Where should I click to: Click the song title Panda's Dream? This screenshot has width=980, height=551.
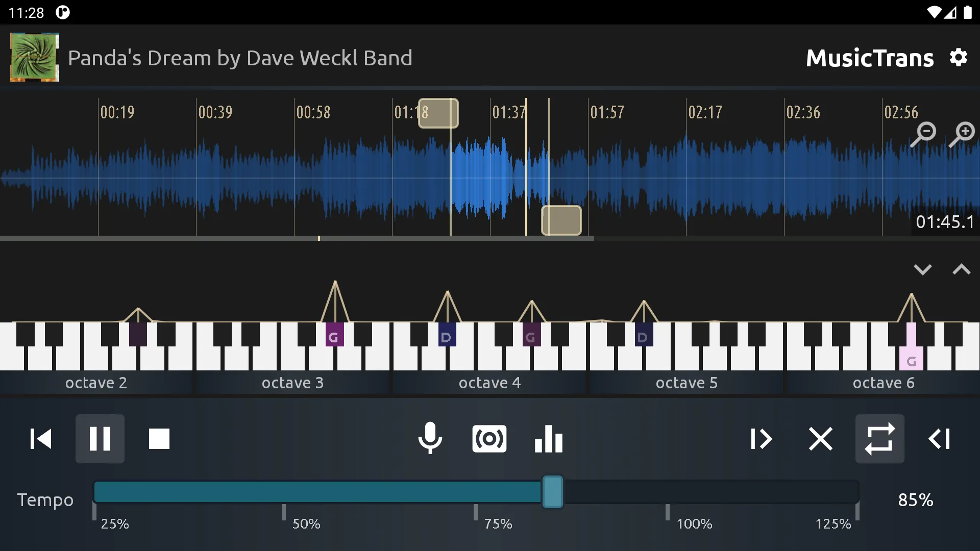(240, 58)
